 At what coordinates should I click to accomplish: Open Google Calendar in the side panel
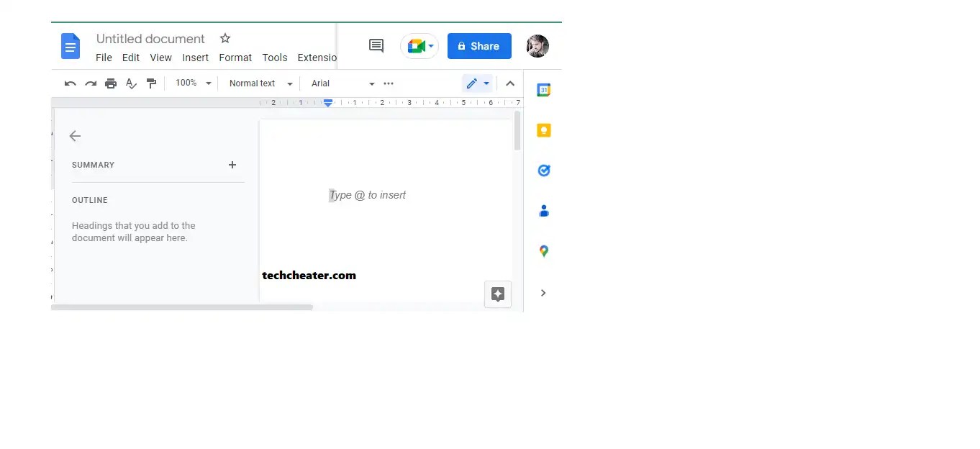(x=543, y=89)
